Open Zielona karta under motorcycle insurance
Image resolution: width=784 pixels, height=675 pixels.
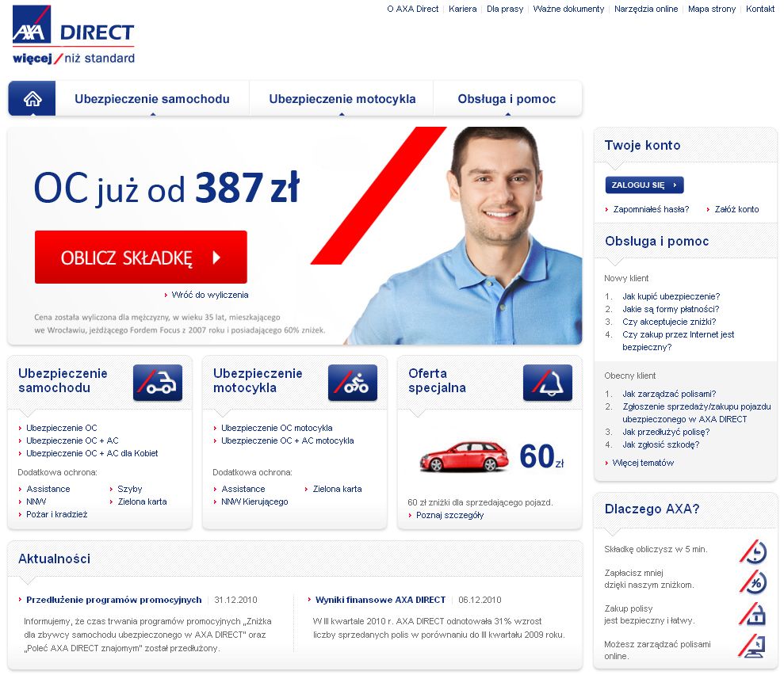click(337, 489)
